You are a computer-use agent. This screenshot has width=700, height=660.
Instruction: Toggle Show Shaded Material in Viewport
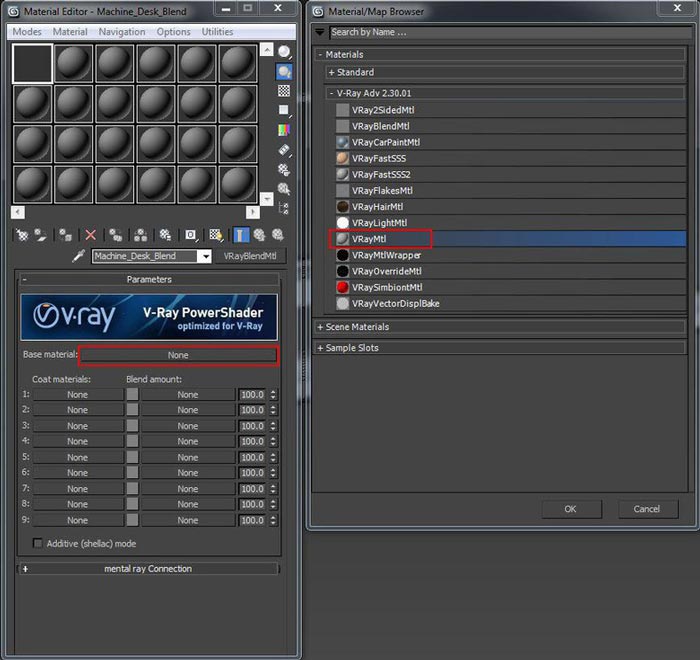point(216,235)
